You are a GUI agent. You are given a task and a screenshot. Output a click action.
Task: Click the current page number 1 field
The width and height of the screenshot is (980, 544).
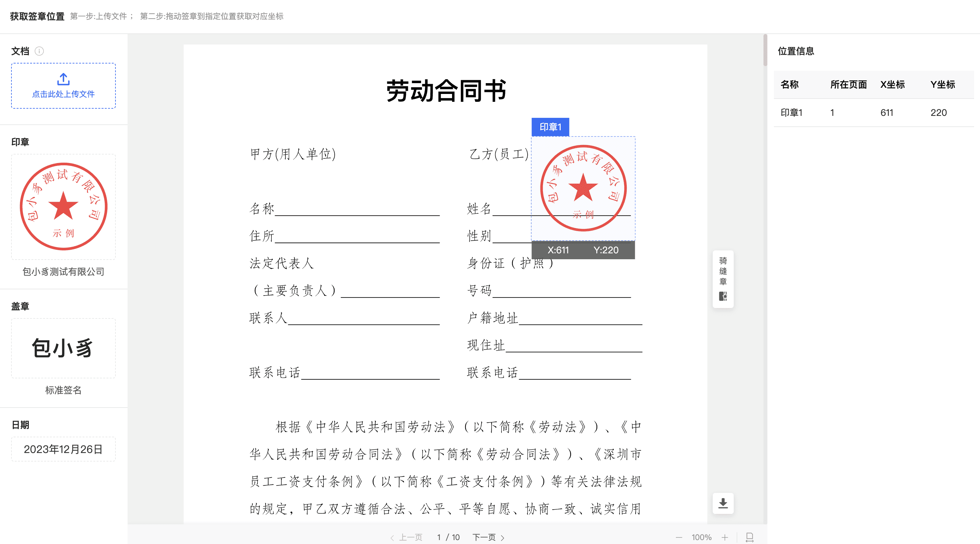coord(439,537)
